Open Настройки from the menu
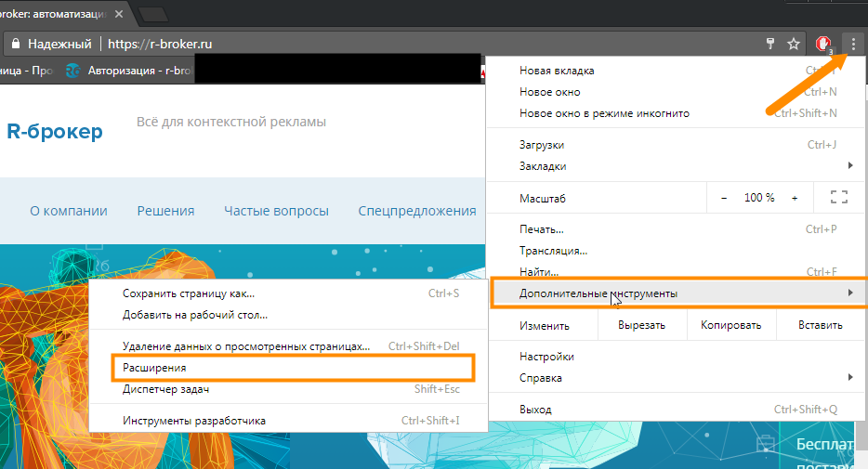868x469 pixels. pyautogui.click(x=676, y=357)
